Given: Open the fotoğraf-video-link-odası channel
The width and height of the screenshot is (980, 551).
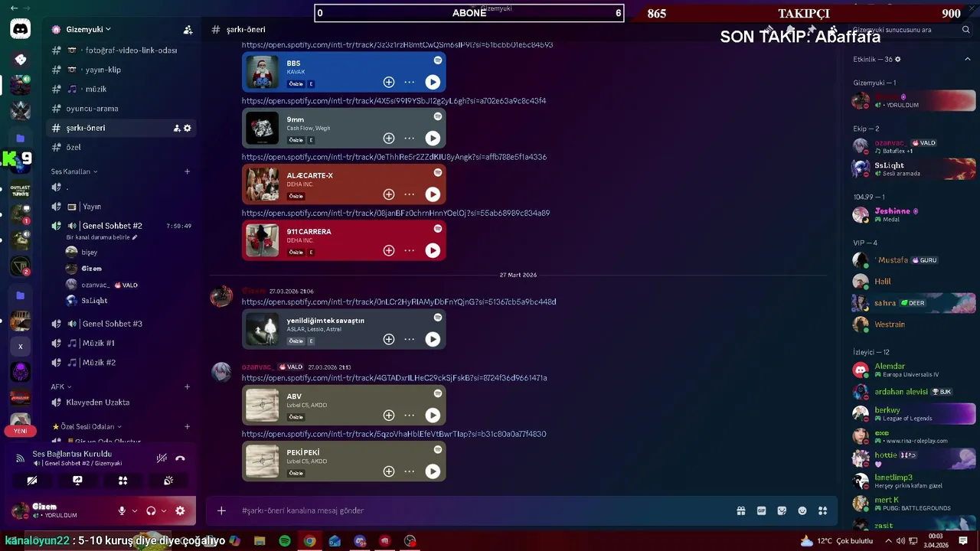Looking at the screenshot, I should [121, 50].
